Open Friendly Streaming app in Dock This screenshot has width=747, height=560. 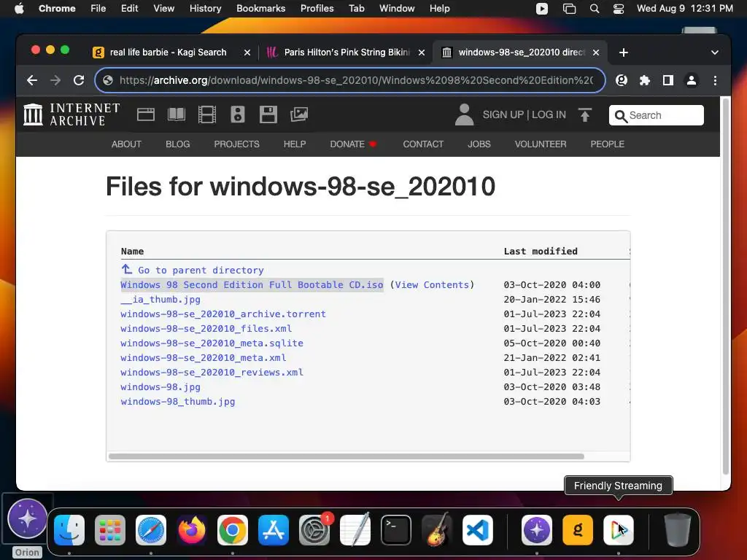(x=619, y=530)
